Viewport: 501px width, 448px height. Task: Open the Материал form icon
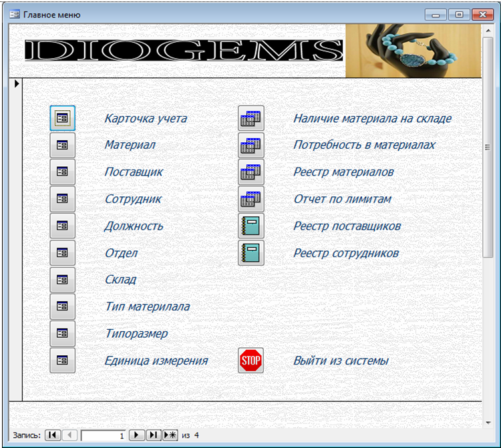62,145
